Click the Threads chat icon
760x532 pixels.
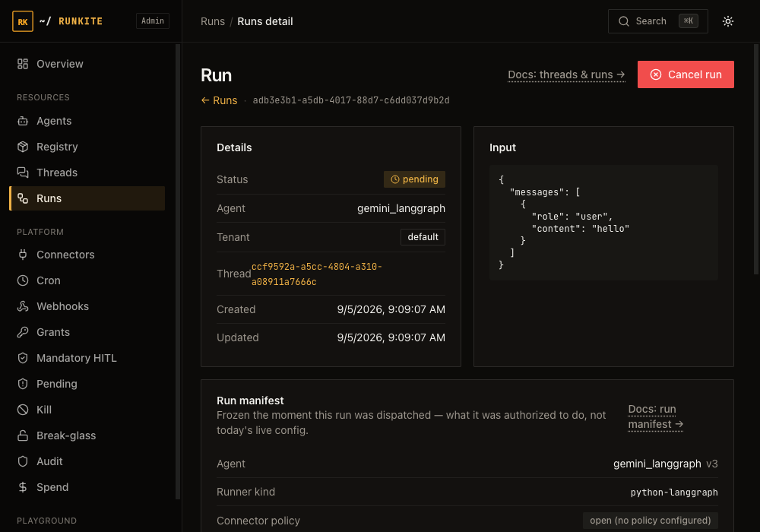click(x=23, y=173)
